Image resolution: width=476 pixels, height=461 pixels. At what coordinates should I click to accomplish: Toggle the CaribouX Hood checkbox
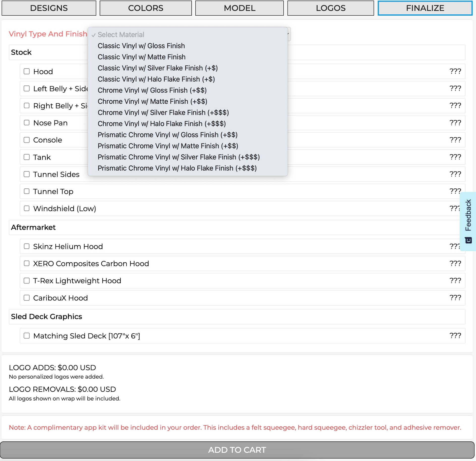click(x=27, y=298)
